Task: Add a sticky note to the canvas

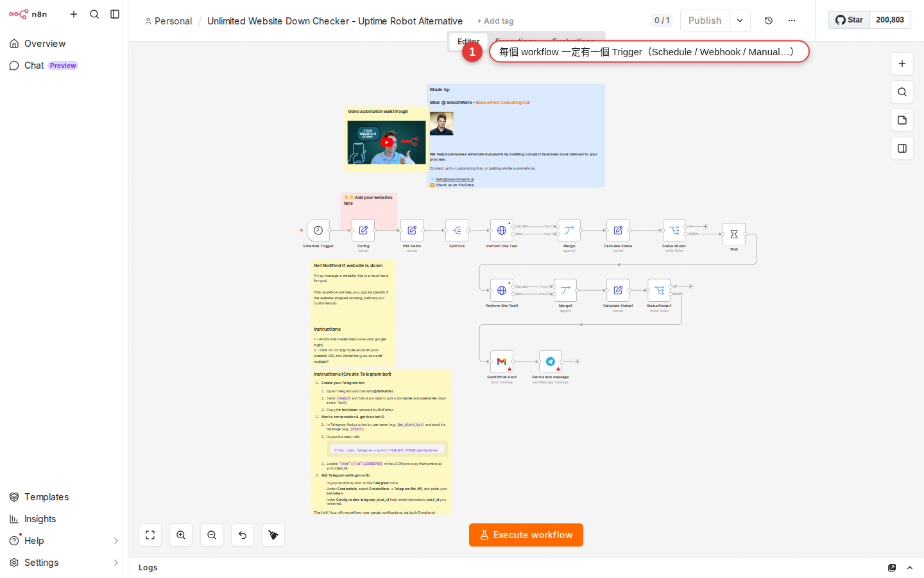Action: 902,120
